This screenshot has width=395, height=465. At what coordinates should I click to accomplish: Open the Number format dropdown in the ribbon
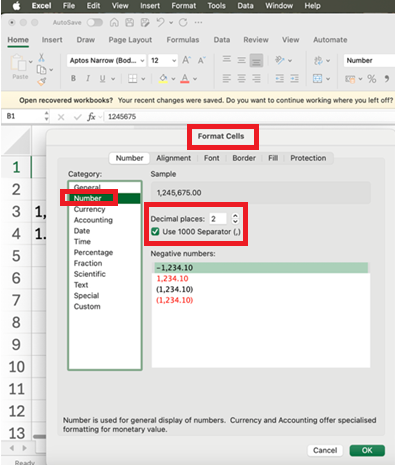[369, 60]
